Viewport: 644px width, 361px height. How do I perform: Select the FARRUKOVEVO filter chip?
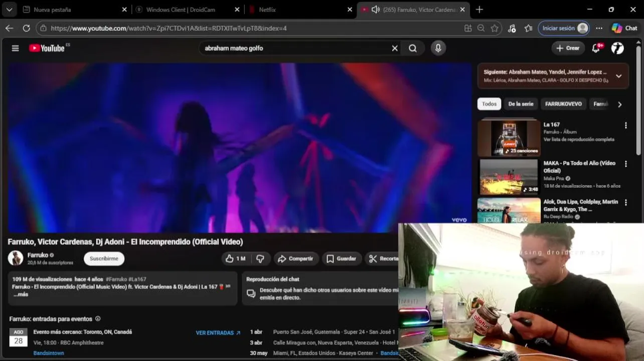(563, 104)
